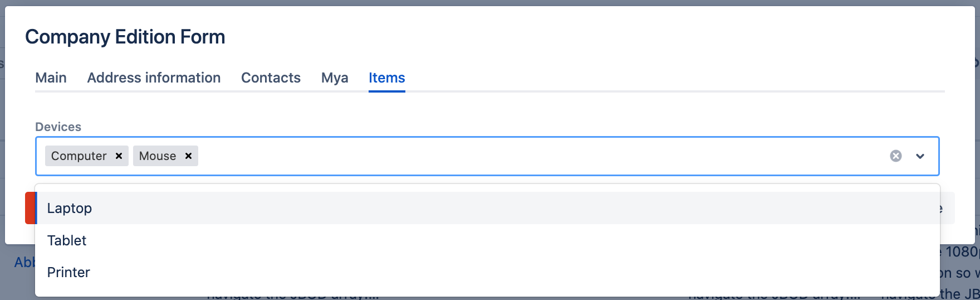Click the Company Edition Form heading
This screenshot has height=300, width=980.
tap(125, 37)
